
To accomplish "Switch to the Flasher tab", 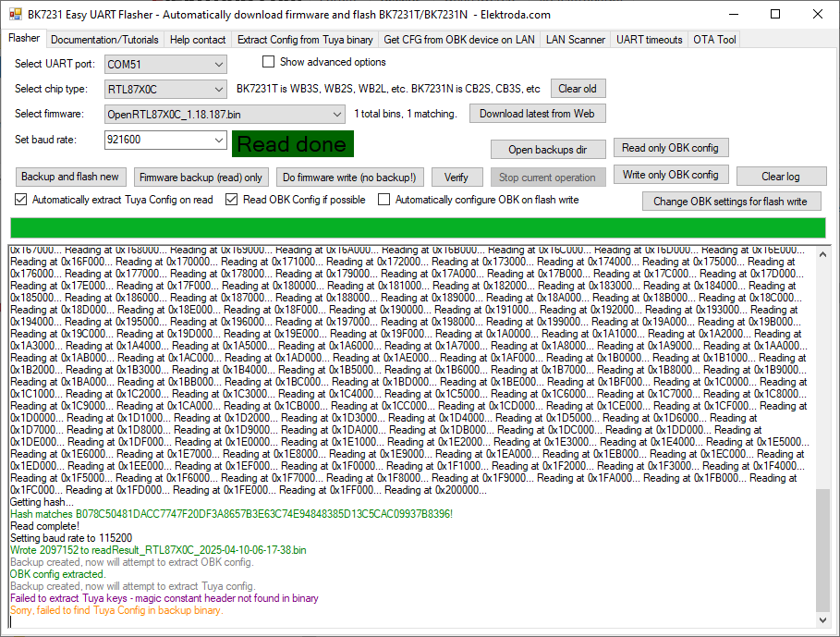I will click(x=24, y=39).
